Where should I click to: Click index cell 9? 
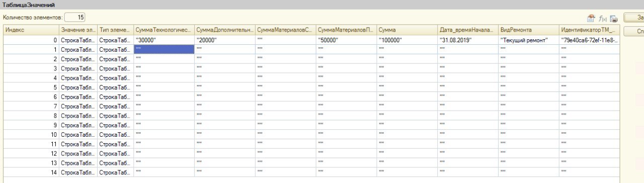(31, 125)
